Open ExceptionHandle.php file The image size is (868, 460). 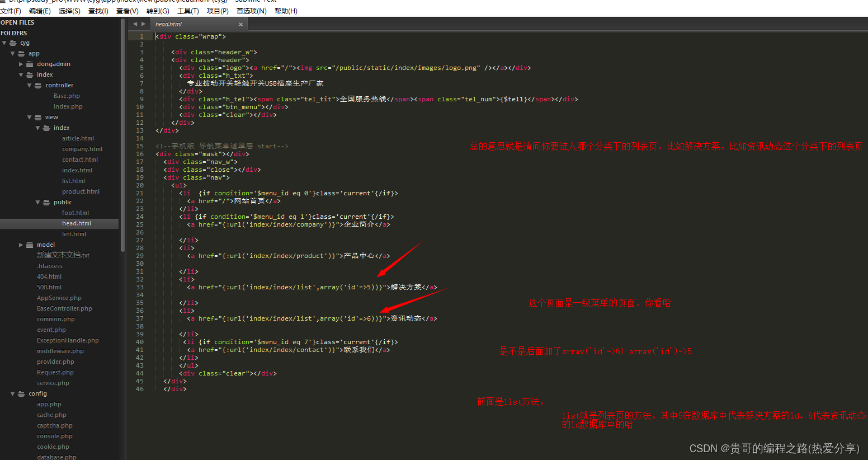pyautogui.click(x=68, y=341)
